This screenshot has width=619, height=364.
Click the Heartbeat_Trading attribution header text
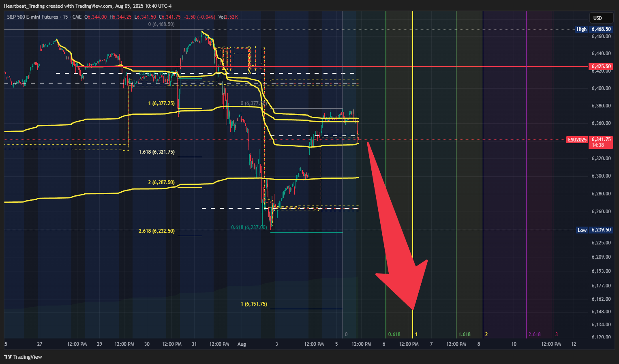tap(88, 6)
